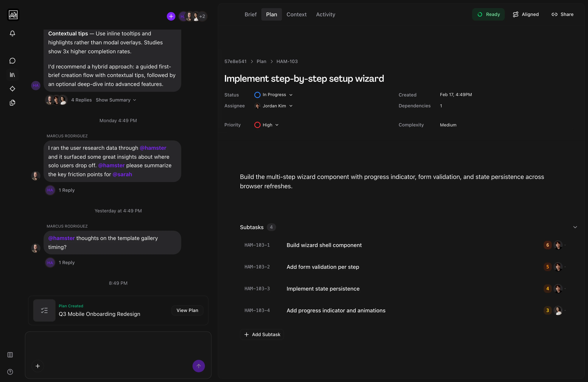Click the View Plan button
588x382 pixels.
click(x=187, y=310)
